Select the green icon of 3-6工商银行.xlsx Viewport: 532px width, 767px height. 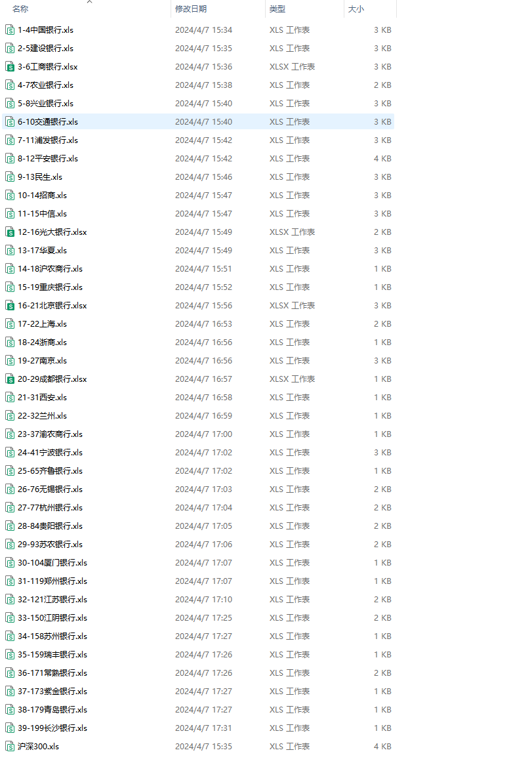tap(10, 66)
